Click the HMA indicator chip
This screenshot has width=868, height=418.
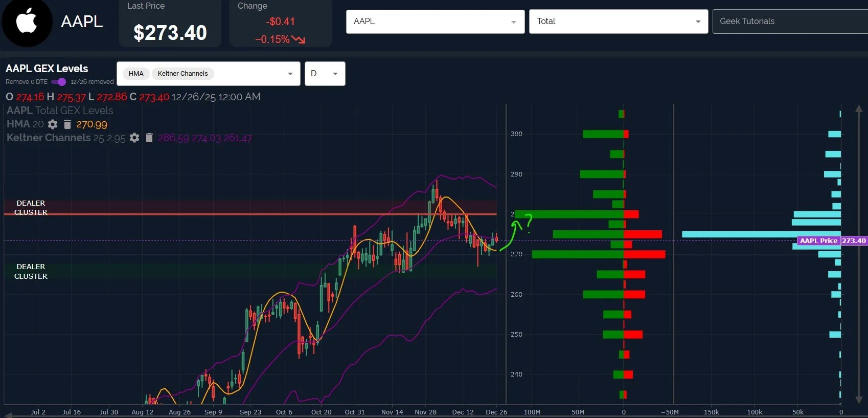(x=136, y=74)
